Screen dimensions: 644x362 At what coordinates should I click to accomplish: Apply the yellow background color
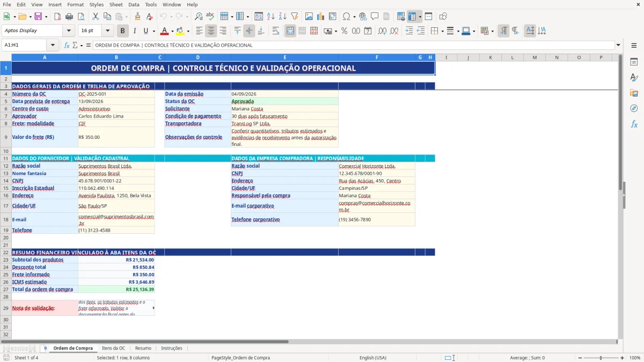[x=180, y=31]
